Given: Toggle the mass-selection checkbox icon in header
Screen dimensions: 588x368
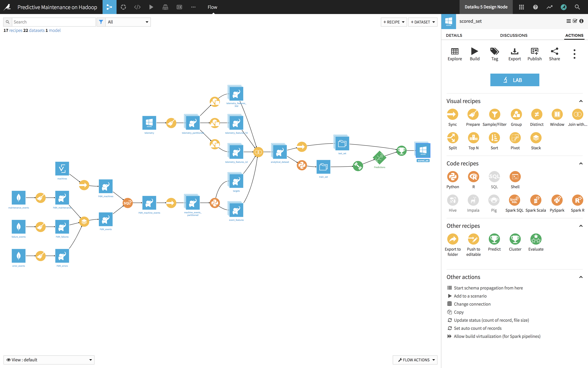Looking at the screenshot, I should [x=575, y=21].
